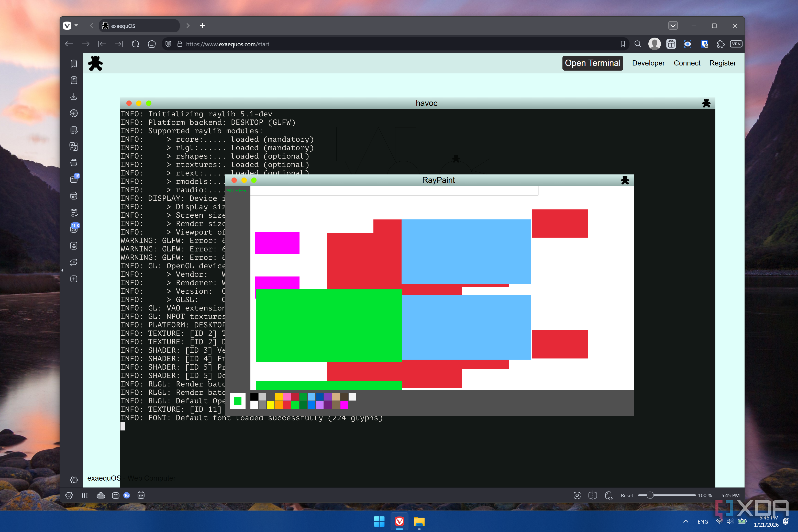Open the Contacts panel in the sidebar
The image size is (798, 532).
point(74,246)
